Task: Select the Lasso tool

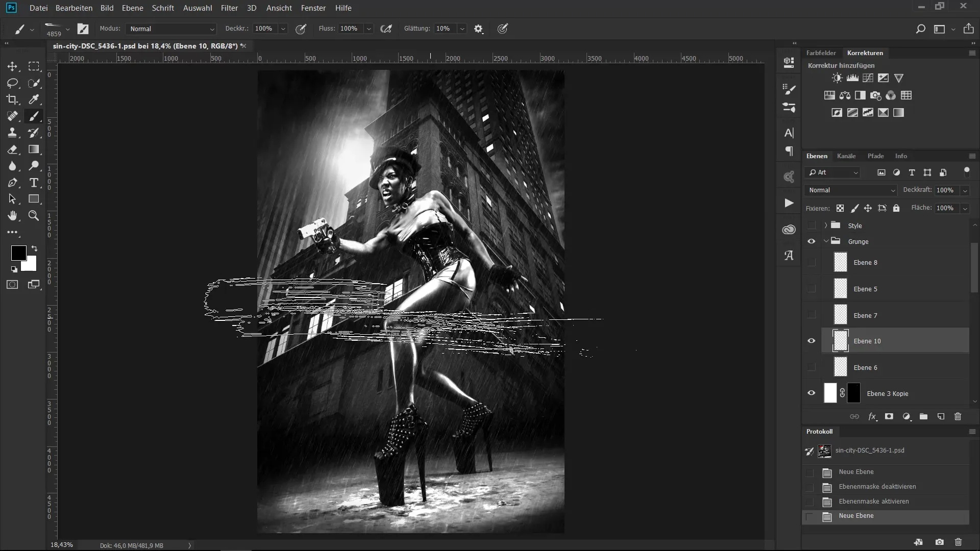Action: pyautogui.click(x=12, y=83)
